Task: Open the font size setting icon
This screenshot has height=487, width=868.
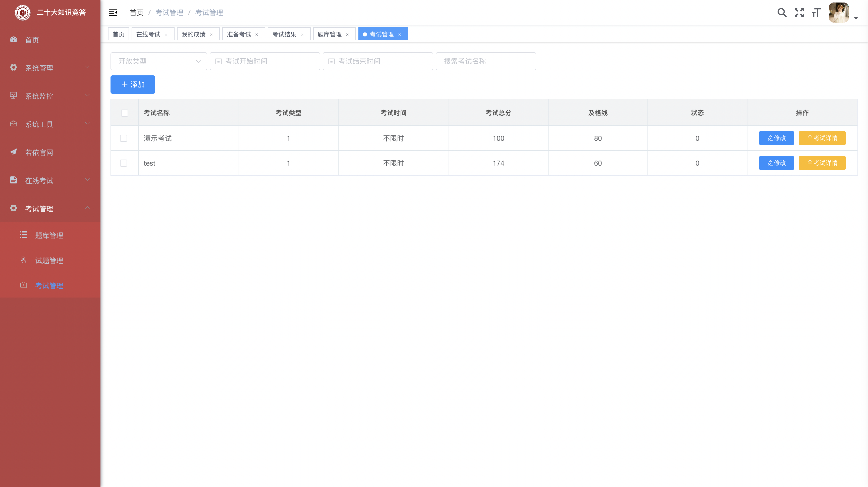Action: click(816, 13)
